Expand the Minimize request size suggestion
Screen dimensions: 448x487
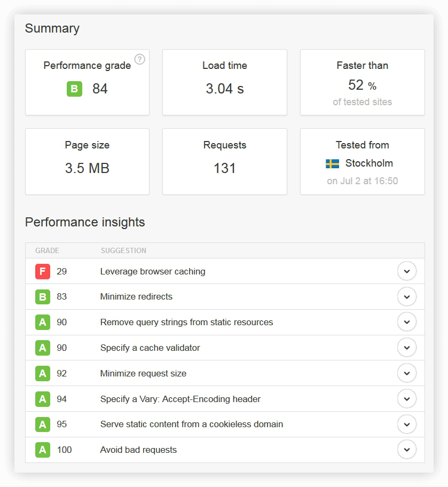click(x=407, y=373)
